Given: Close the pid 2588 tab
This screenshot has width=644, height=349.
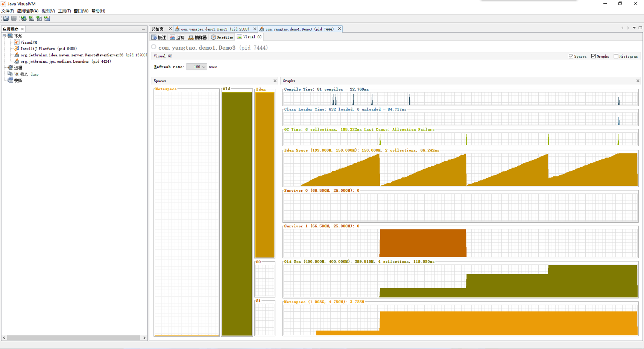Looking at the screenshot, I should 255,29.
